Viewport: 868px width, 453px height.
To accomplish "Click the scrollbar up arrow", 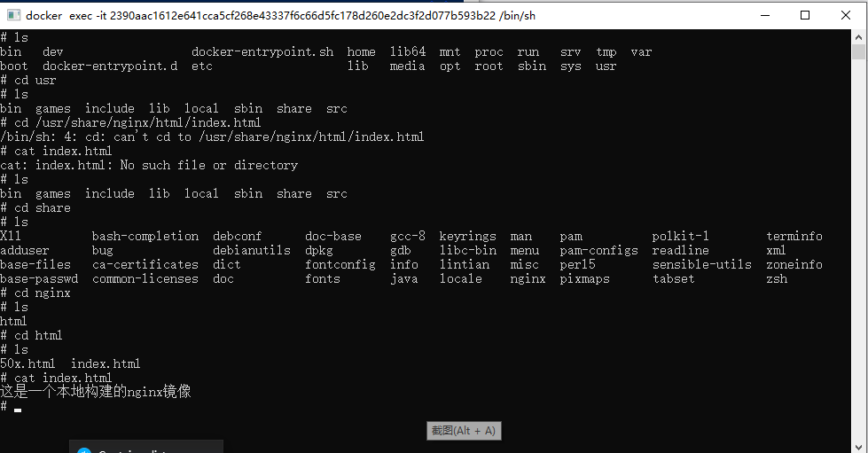I will 858,37.
